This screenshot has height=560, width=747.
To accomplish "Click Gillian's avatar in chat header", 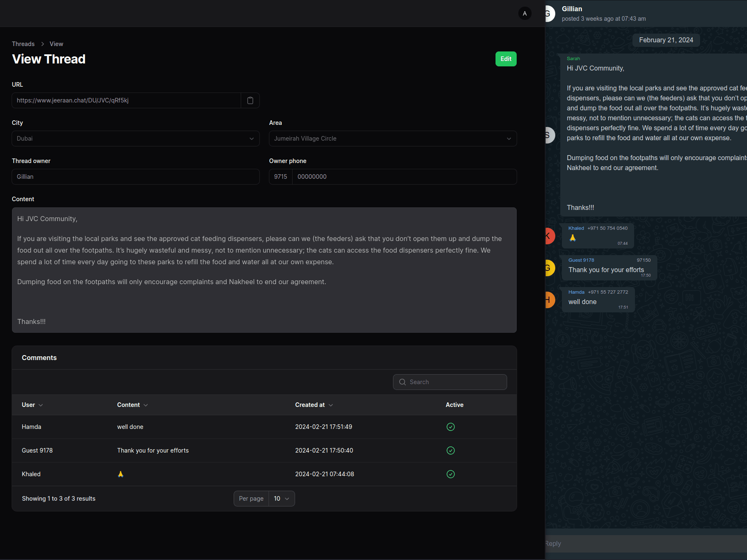I will pyautogui.click(x=550, y=14).
